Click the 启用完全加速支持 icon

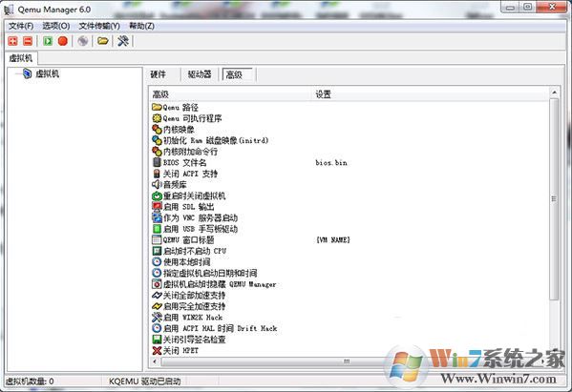pos(157,306)
